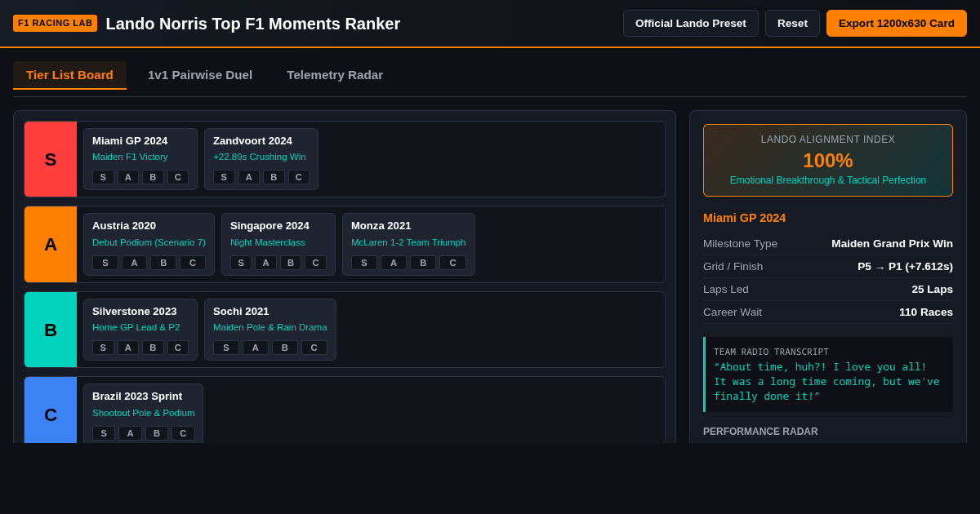The height and width of the screenshot is (514, 980).
Task: Assign Singapore 2024 to tier S
Action: pyautogui.click(x=241, y=263)
